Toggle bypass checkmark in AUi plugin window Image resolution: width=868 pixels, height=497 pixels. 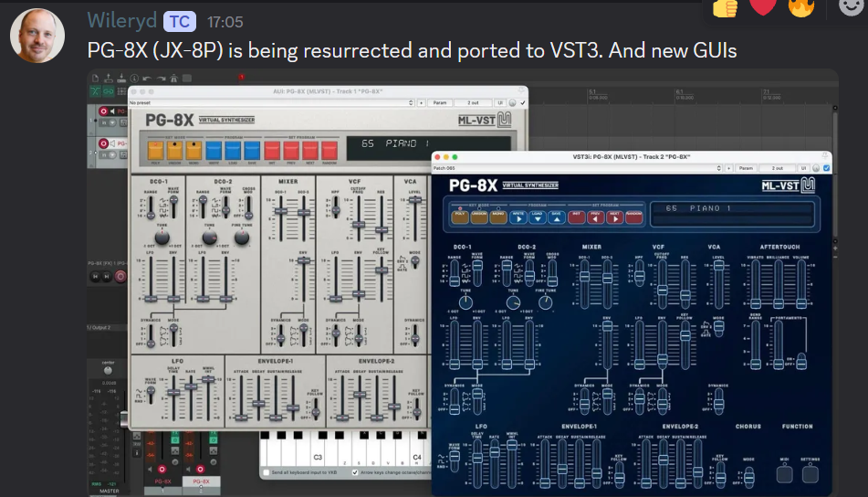pos(523,102)
